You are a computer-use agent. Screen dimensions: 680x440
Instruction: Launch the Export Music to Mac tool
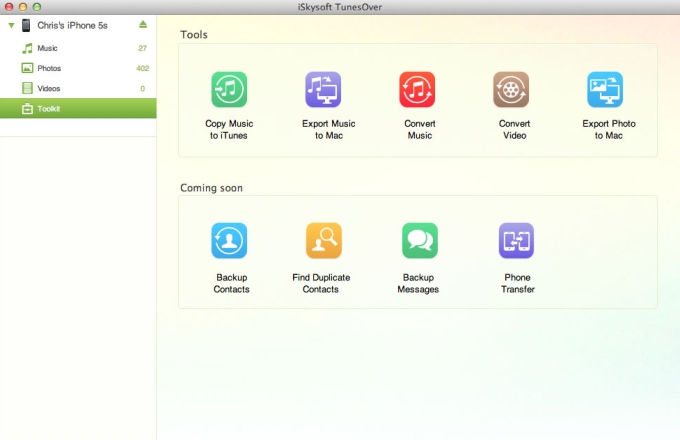pos(323,89)
